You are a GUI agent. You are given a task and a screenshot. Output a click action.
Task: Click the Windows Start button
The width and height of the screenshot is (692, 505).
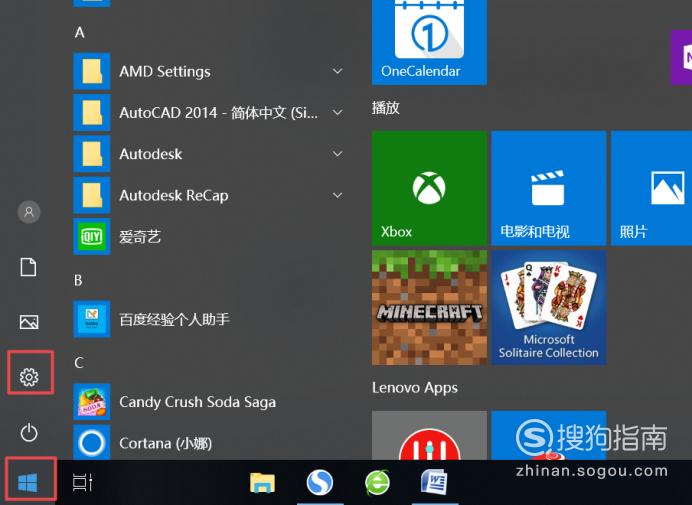28,482
